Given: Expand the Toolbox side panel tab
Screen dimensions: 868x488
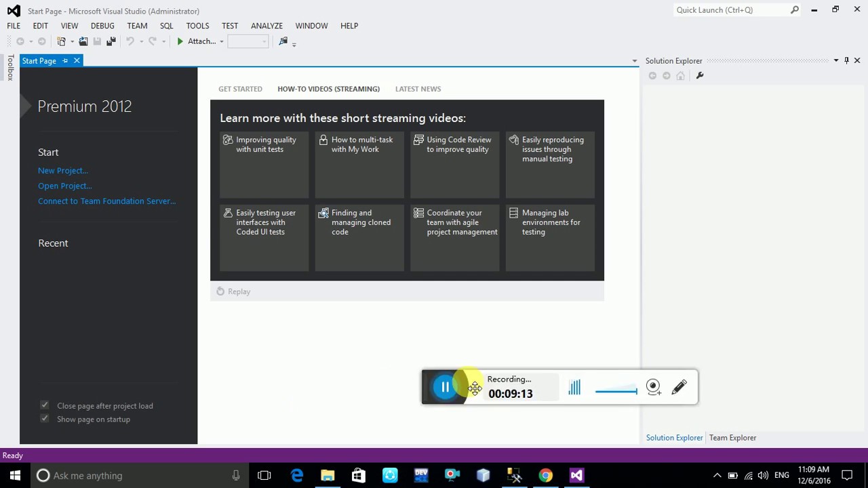Looking at the screenshot, I should click(10, 68).
